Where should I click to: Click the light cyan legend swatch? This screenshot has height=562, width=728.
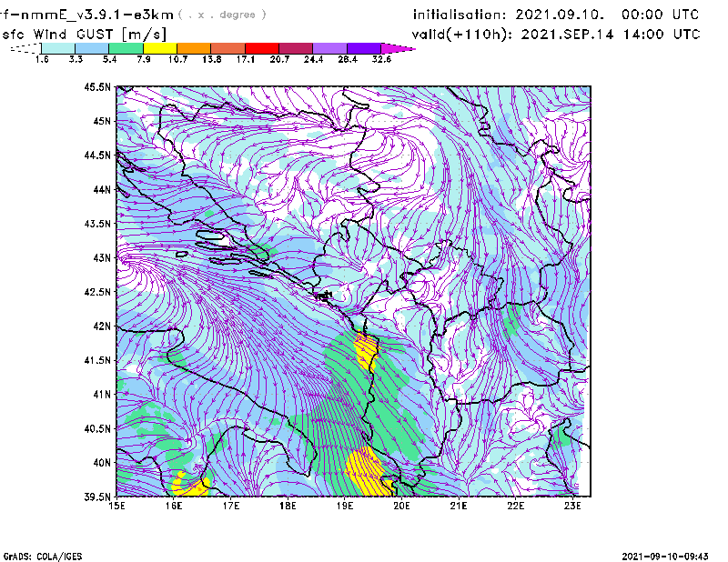[x=58, y=48]
